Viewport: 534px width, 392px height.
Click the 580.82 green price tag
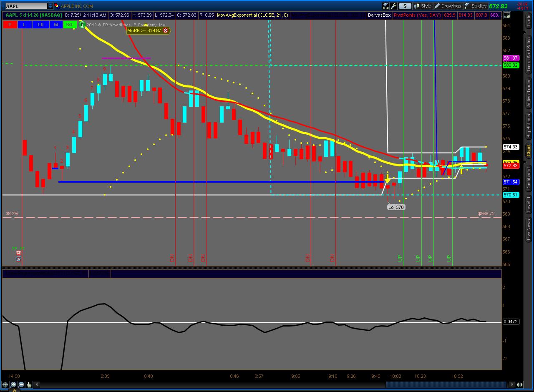tap(511, 65)
